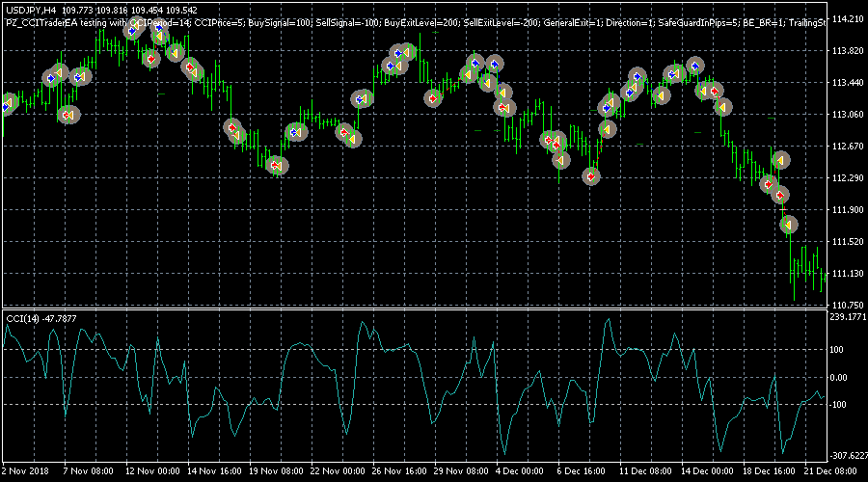This screenshot has height=482, width=868.
Task: Click the lowest trade marker near 111.70
Action: click(789, 226)
